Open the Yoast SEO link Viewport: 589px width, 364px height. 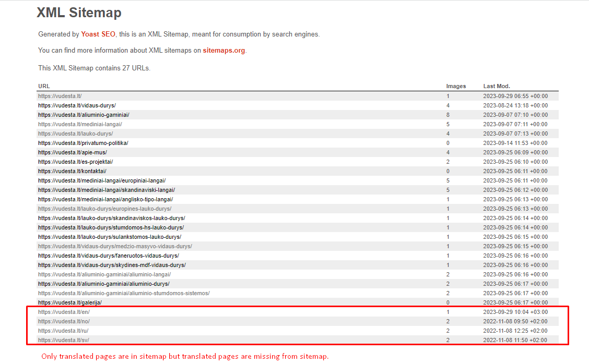coord(98,34)
